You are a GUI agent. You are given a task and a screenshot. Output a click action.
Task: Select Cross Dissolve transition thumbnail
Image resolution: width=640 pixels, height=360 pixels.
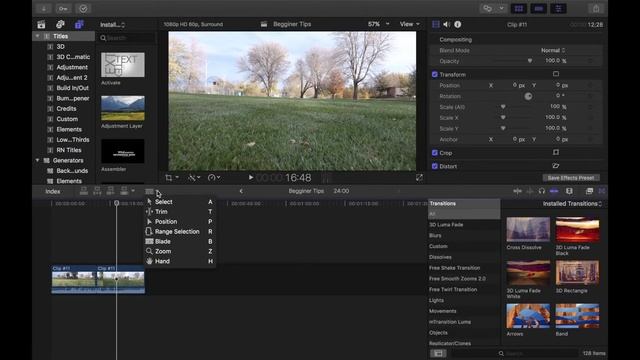coord(528,229)
